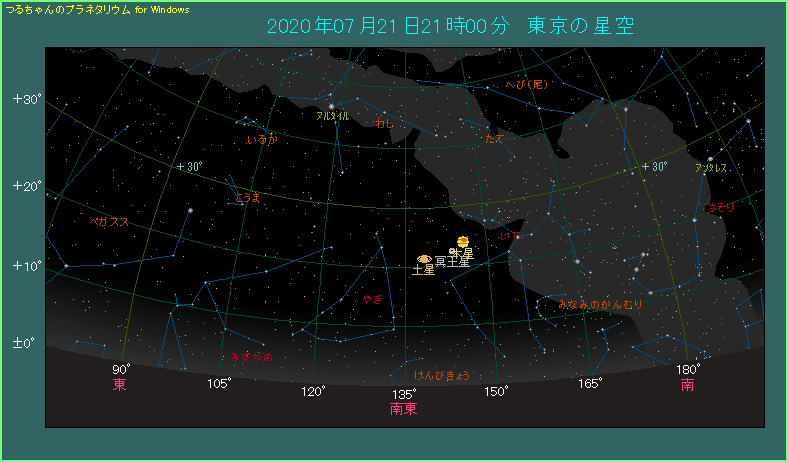Click the たて (Scutum) constellation label
The image size is (788, 462).
494,139
